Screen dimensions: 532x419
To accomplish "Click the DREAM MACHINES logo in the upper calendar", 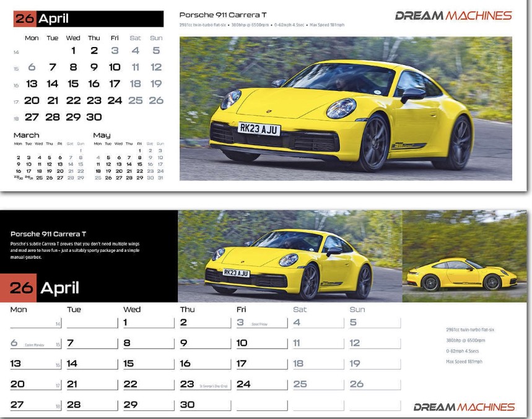I will click(x=453, y=15).
